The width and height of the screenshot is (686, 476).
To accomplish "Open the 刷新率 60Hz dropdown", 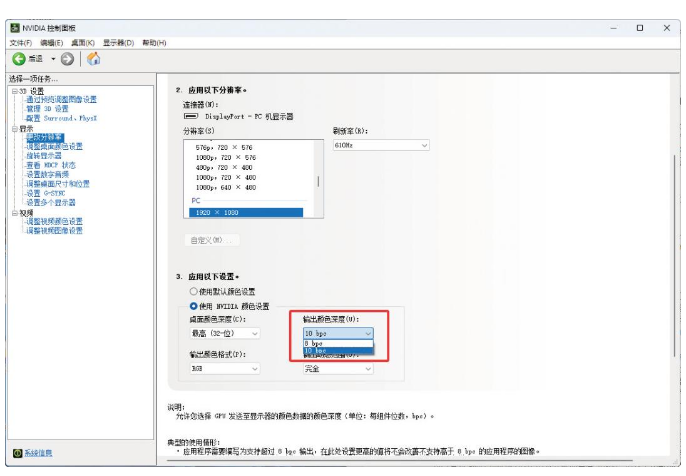I will pyautogui.click(x=380, y=145).
